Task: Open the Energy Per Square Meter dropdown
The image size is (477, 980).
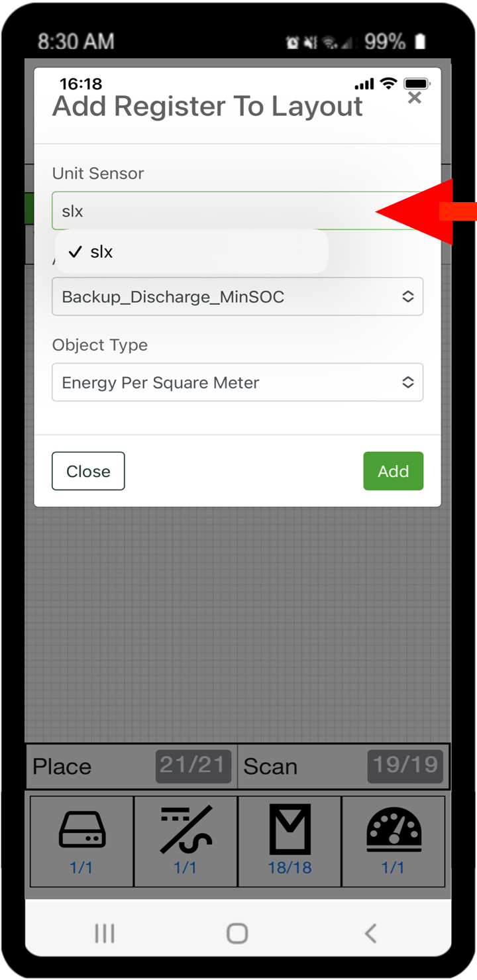Action: tap(237, 382)
